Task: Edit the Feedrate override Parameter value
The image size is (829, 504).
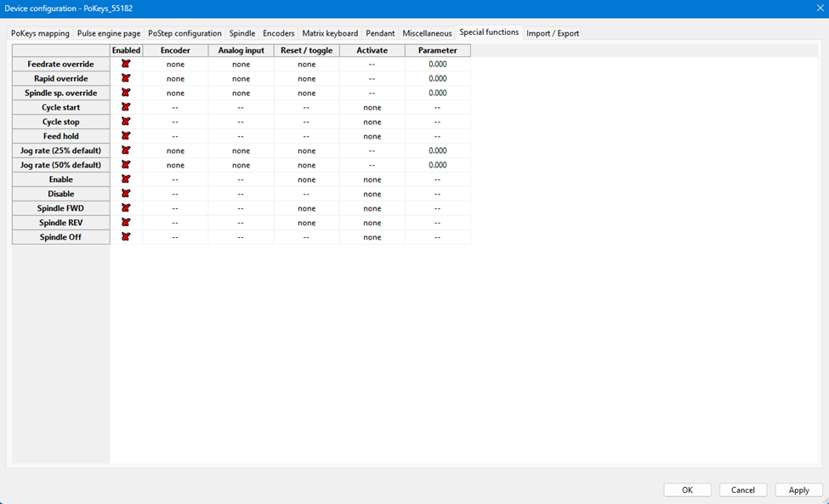Action: (x=437, y=65)
